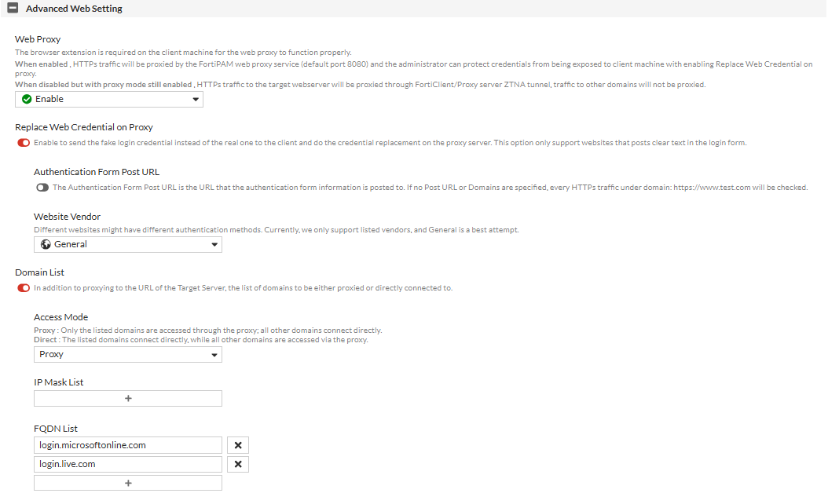The height and width of the screenshot is (504, 828).
Task: Turn off the Domain List toggle
Action: click(x=24, y=288)
